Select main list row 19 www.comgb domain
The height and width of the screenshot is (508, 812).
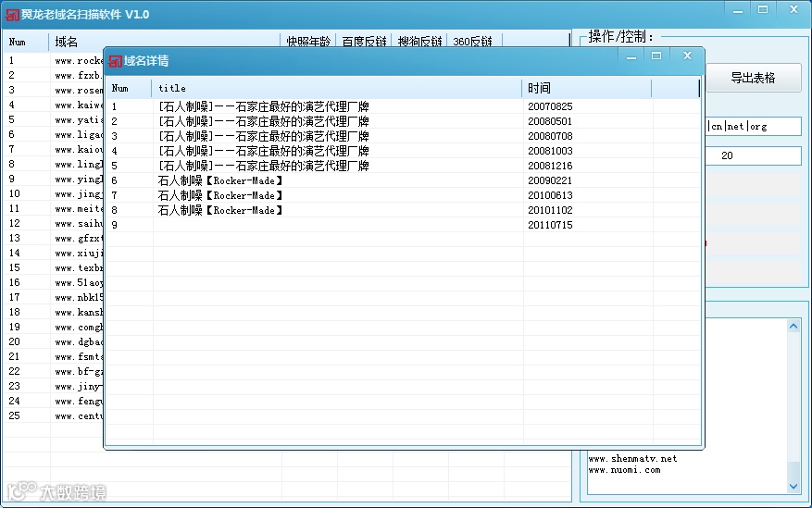79,328
